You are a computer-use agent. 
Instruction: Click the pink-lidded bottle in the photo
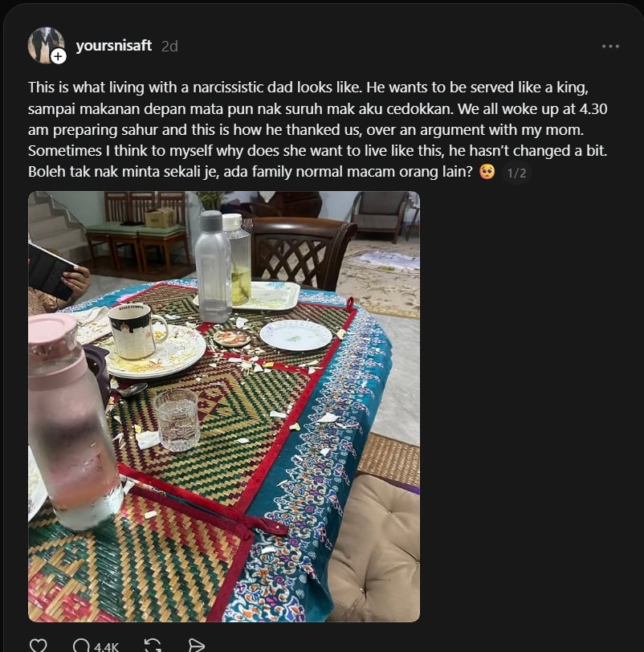point(72,421)
